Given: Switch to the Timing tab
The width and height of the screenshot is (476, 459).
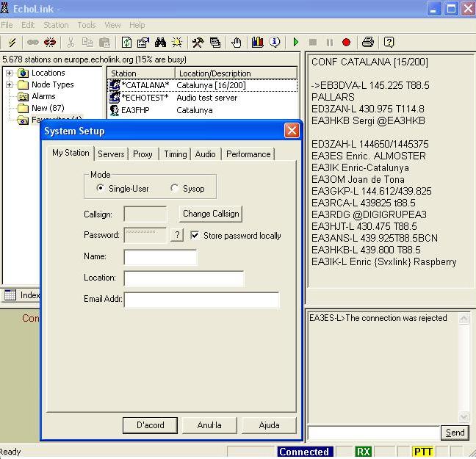Looking at the screenshot, I should tap(175, 154).
